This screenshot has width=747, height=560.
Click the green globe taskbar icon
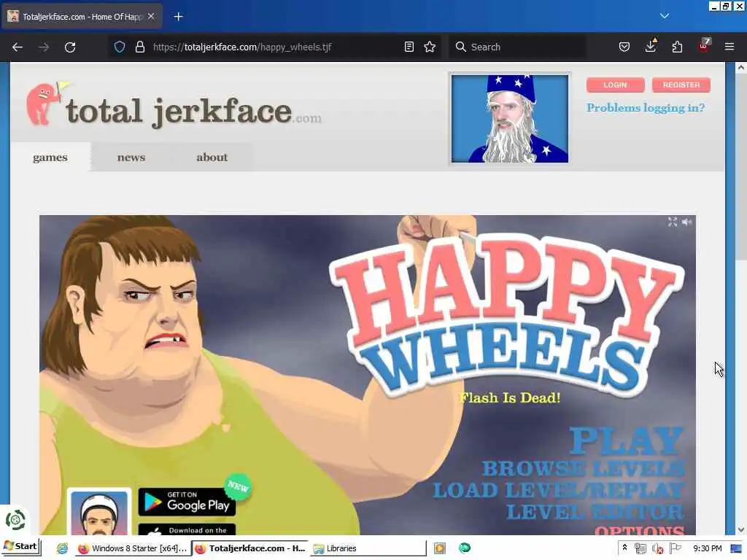(x=465, y=548)
